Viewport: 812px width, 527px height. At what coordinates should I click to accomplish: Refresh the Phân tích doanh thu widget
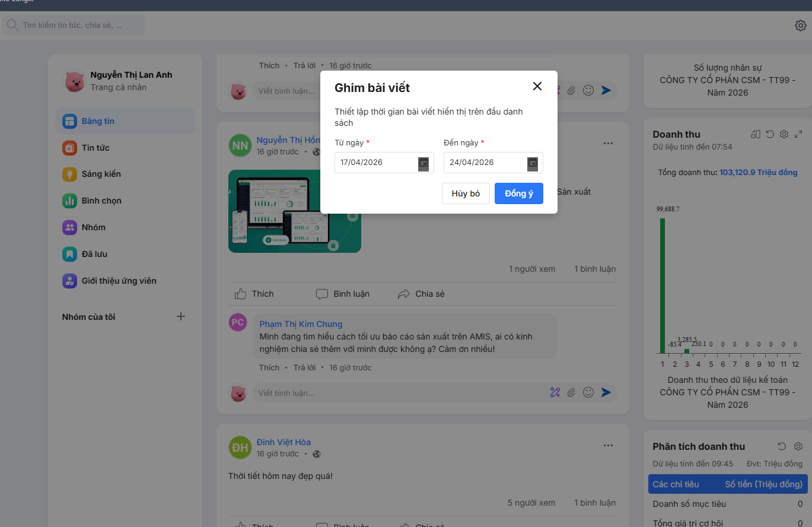[x=782, y=446]
